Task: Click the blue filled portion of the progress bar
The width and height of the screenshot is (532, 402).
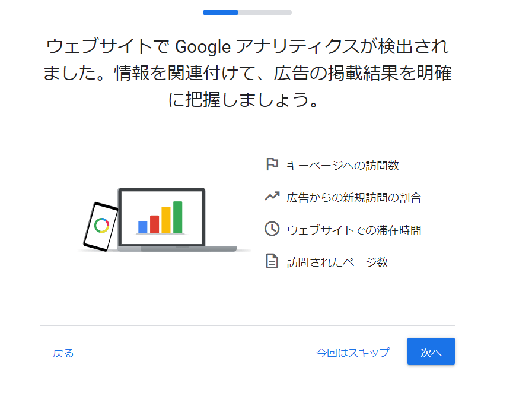Action: [221, 12]
